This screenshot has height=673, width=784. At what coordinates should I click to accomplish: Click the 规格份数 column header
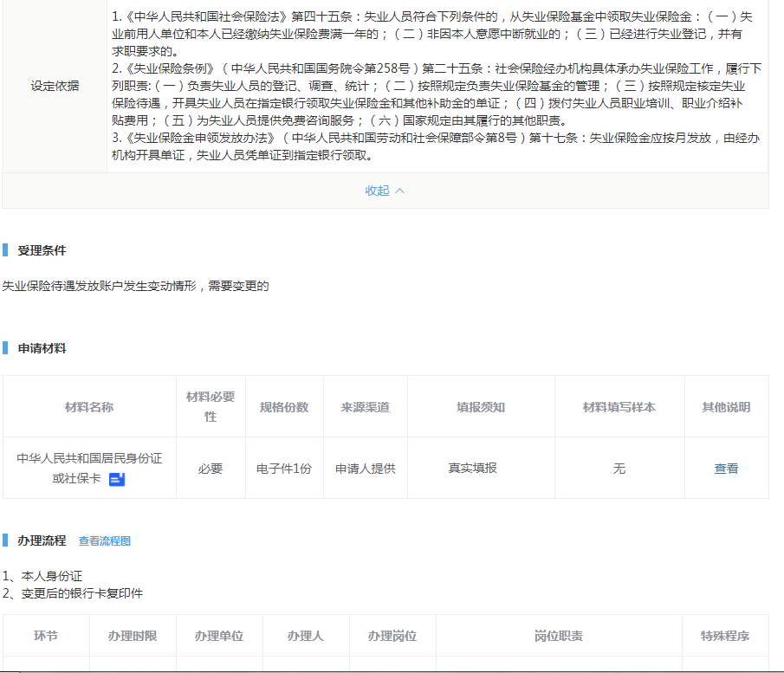[284, 407]
